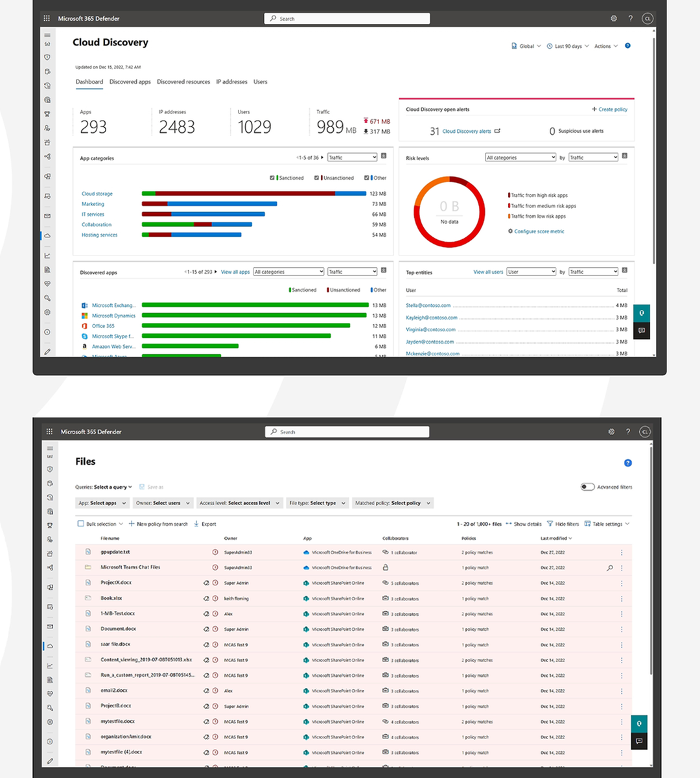Go to next page of App categories
700x778 pixels.
[322, 158]
